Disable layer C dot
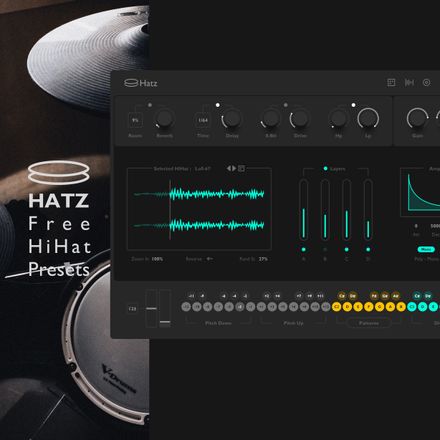The image size is (440, 440). click(347, 249)
